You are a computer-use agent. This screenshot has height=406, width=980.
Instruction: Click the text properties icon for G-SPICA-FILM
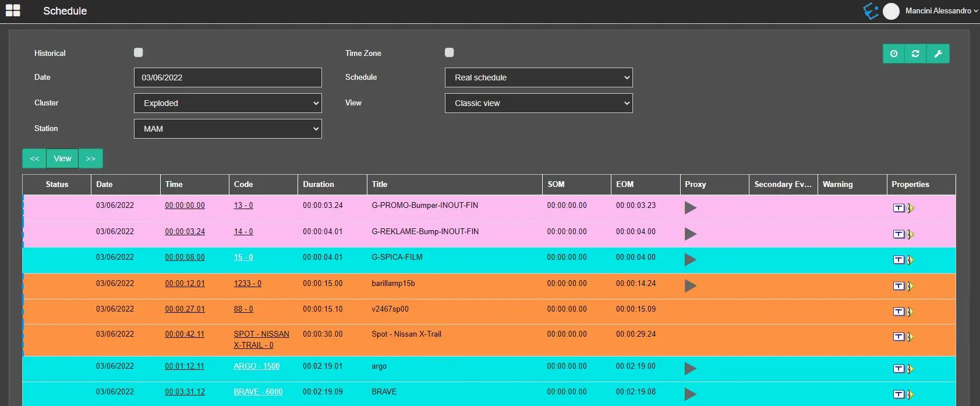(x=898, y=260)
